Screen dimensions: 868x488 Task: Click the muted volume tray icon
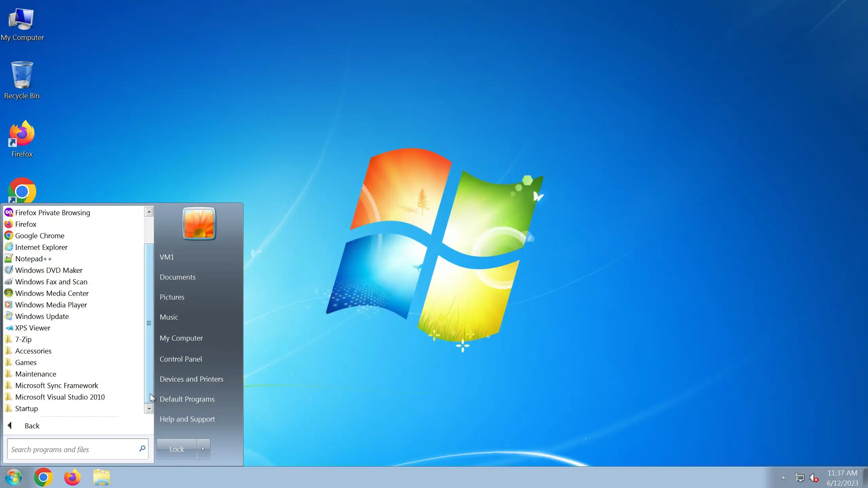click(x=814, y=478)
